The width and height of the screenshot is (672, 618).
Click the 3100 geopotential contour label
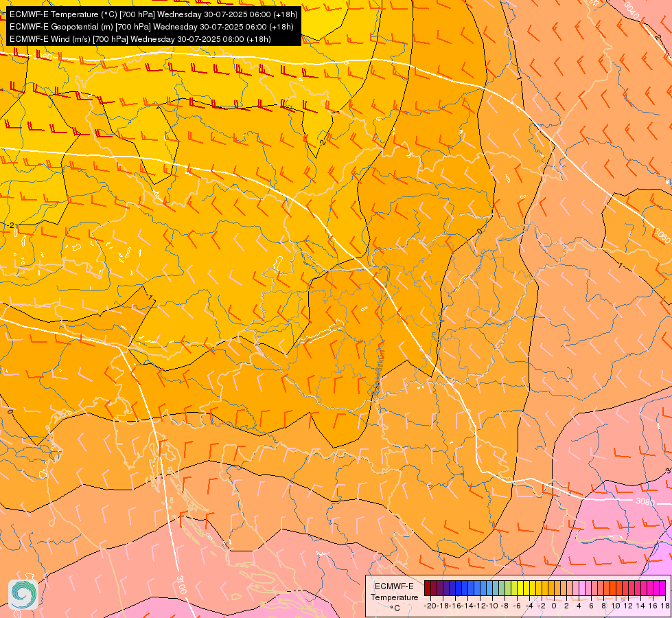181,584
